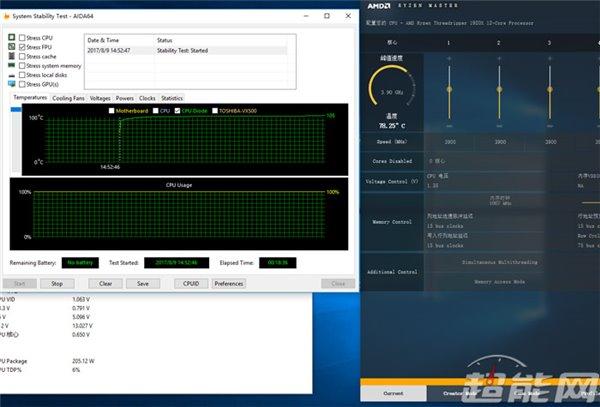This screenshot has width=600, height=407.
Task: Click the No battery indicator
Action: tap(80, 263)
